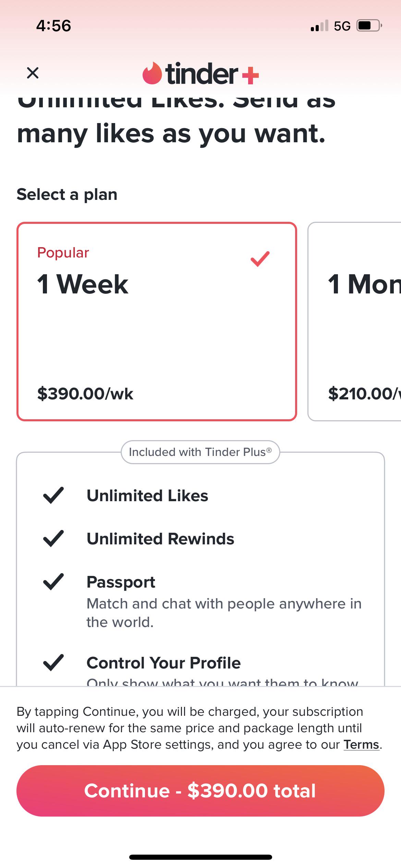This screenshot has height=868, width=401.
Task: Tap the Tinder flame logo
Action: click(152, 73)
